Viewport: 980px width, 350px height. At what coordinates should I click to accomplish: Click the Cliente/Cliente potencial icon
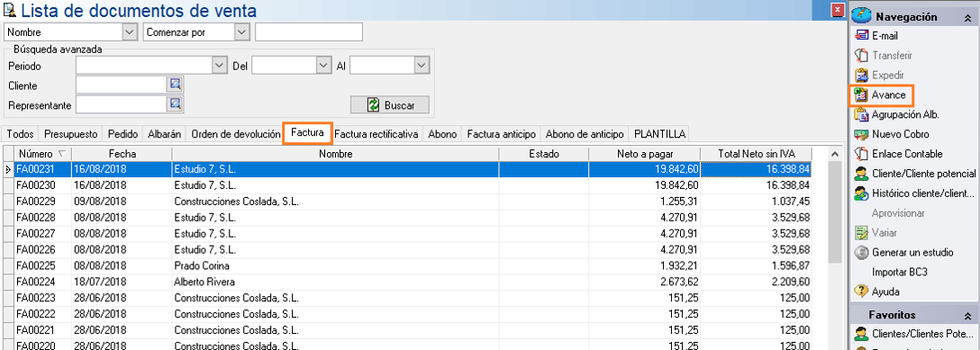tap(862, 174)
